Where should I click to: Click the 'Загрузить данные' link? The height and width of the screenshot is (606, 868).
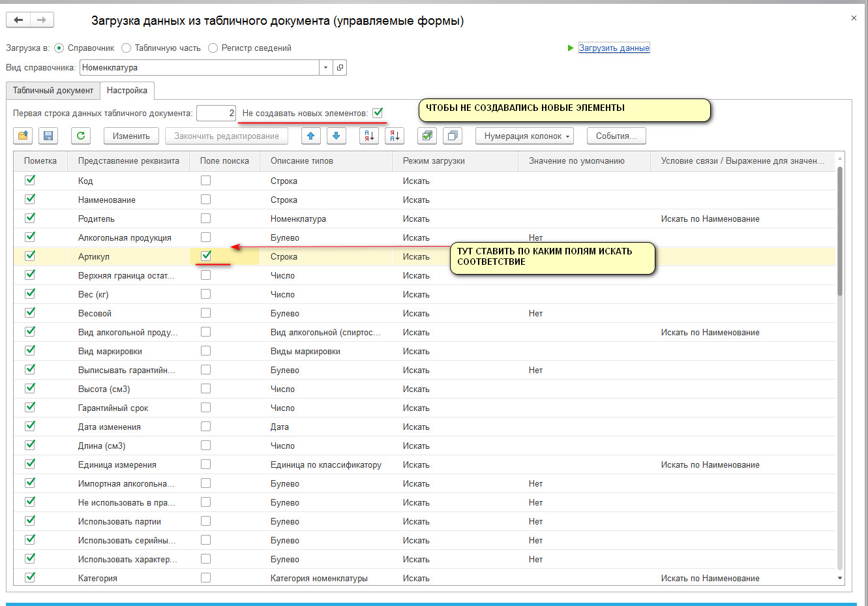pos(614,48)
